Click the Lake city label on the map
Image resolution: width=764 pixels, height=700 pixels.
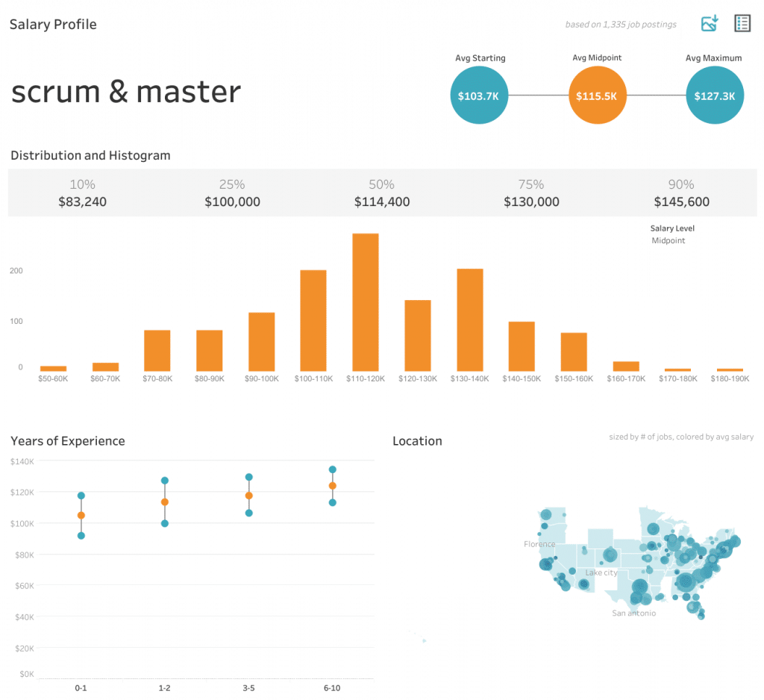[601, 572]
